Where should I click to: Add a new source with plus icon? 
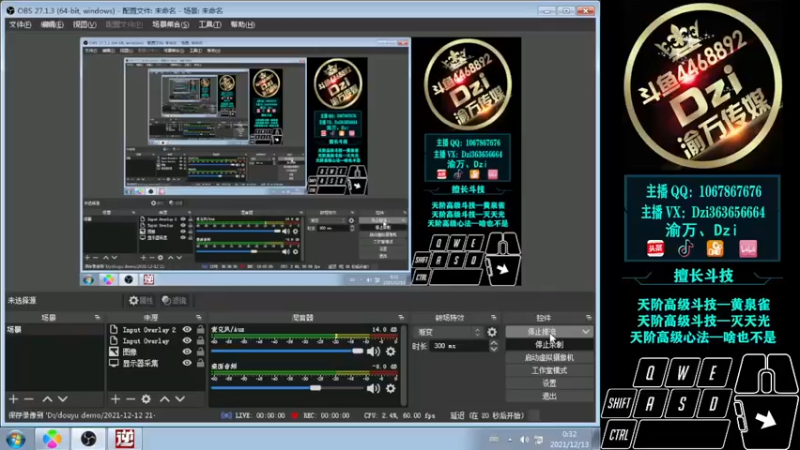(115, 399)
